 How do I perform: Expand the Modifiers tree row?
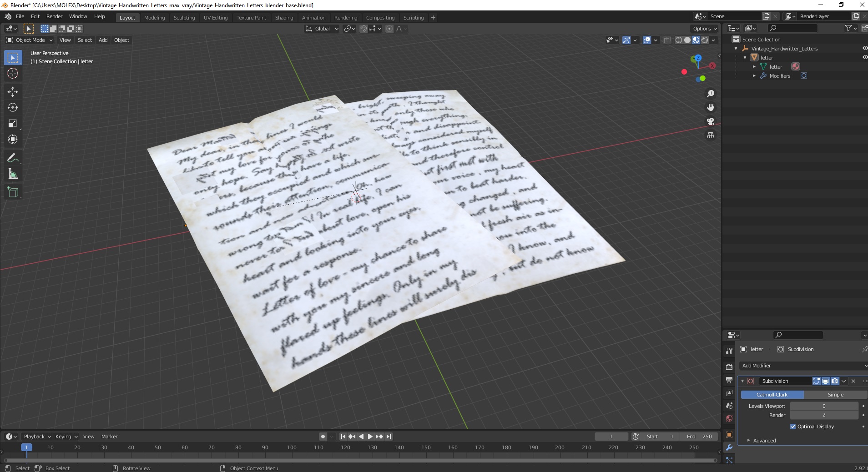pyautogui.click(x=754, y=76)
